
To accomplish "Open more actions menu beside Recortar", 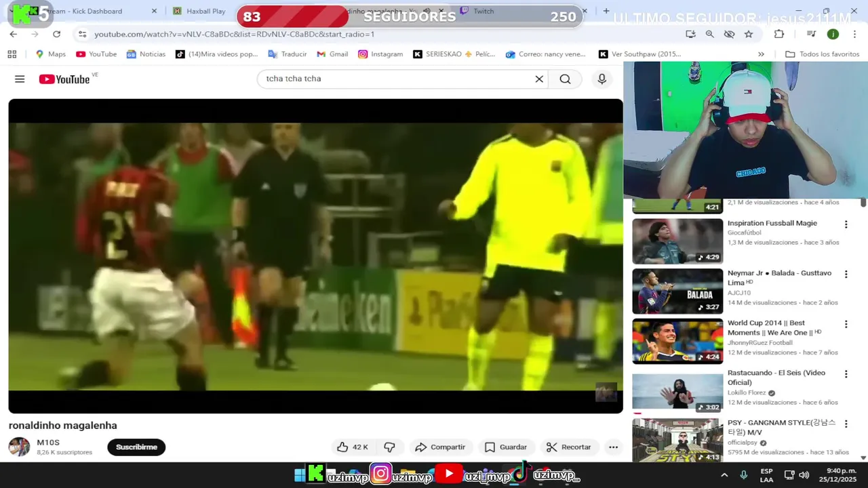I will click(x=613, y=447).
